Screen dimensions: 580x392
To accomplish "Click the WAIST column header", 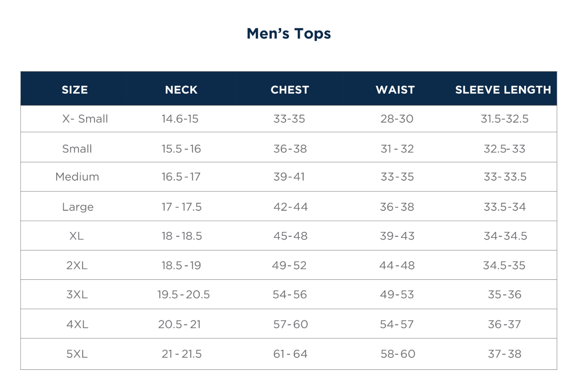I will point(395,90).
